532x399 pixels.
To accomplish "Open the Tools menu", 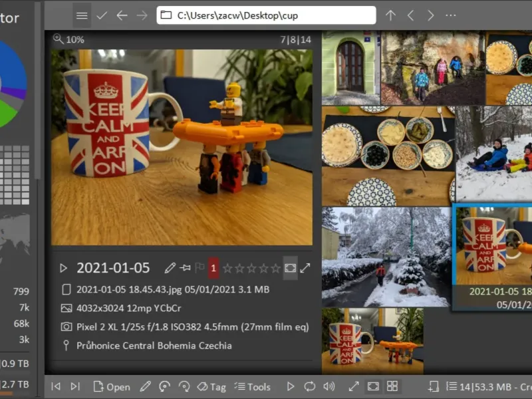I will [252, 386].
